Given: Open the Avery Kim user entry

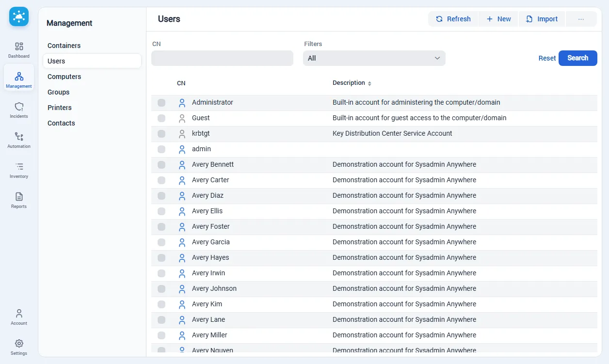Looking at the screenshot, I should click(x=207, y=304).
